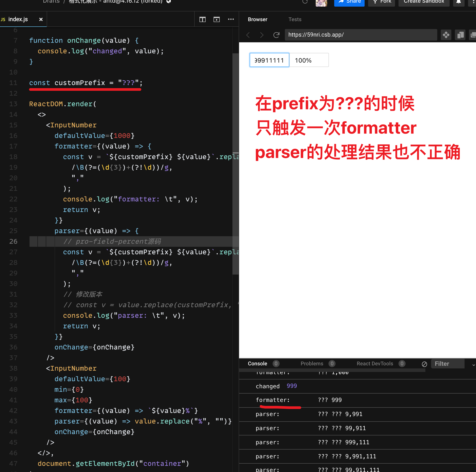Click the editor vertical scrollbar thumb
The width and height of the screenshot is (476, 472).
coord(236,164)
